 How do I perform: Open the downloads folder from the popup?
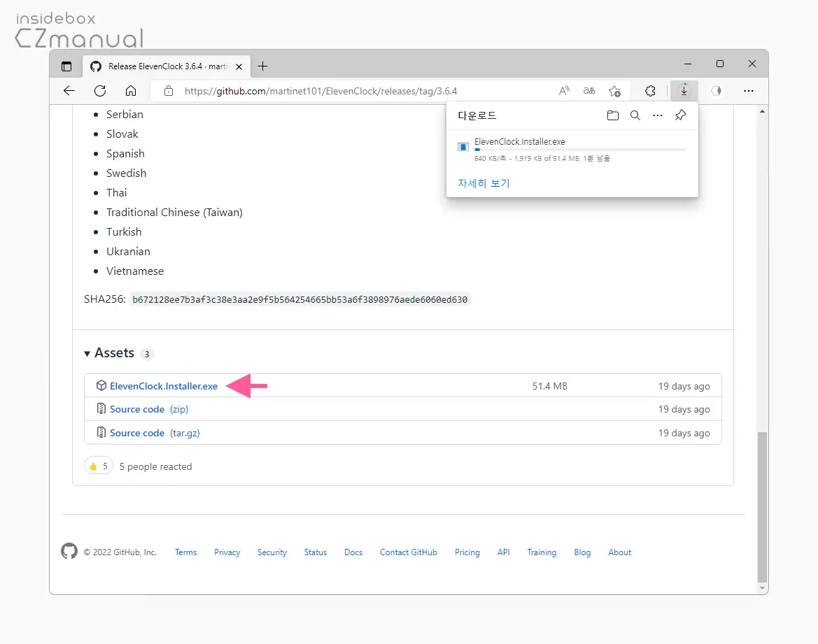(613, 115)
